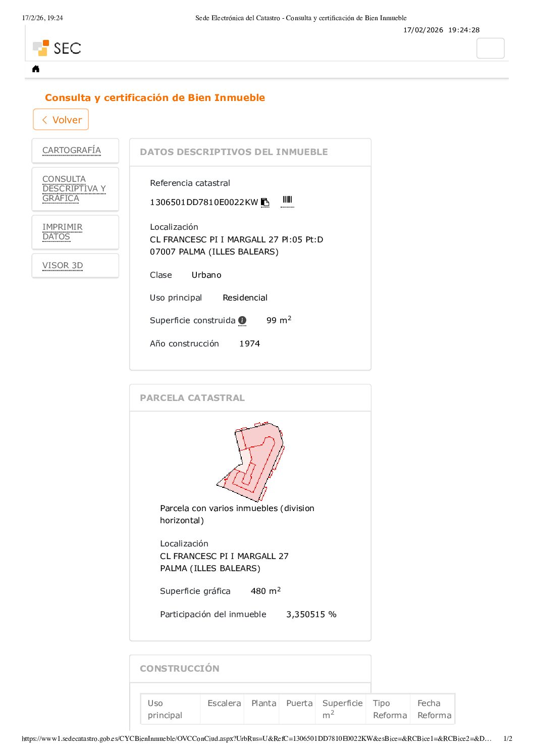The height and width of the screenshot is (756, 534).
Task: Select CONSULTA DESCRIPTIVA Y GRÁFICA
Action: tap(74, 188)
